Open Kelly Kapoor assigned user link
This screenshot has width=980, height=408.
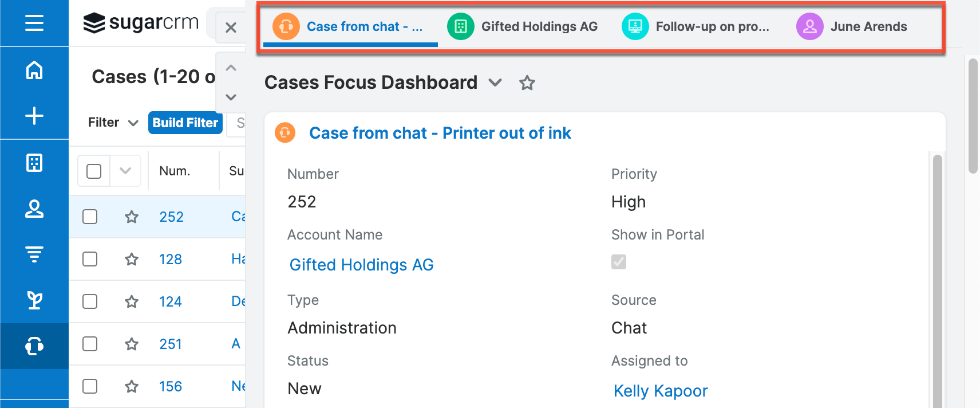(x=661, y=391)
